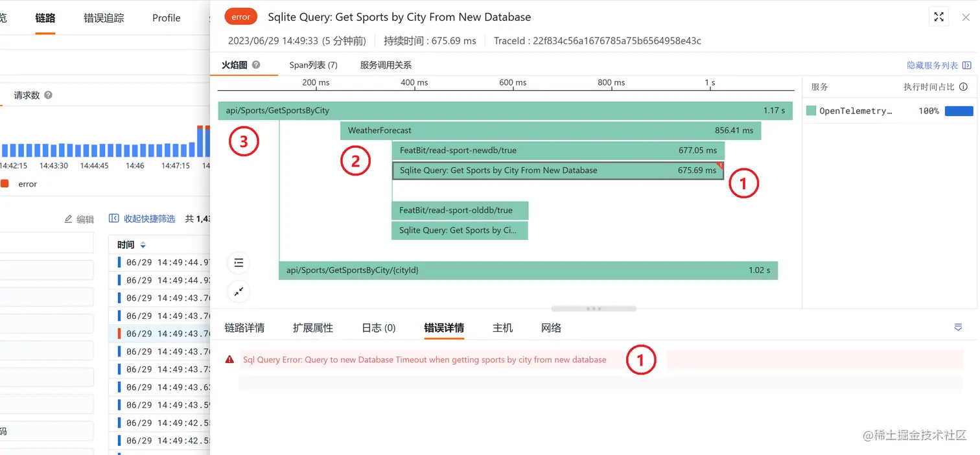The image size is (980, 455).
Task: Open the 主机 tab
Action: (x=503, y=328)
